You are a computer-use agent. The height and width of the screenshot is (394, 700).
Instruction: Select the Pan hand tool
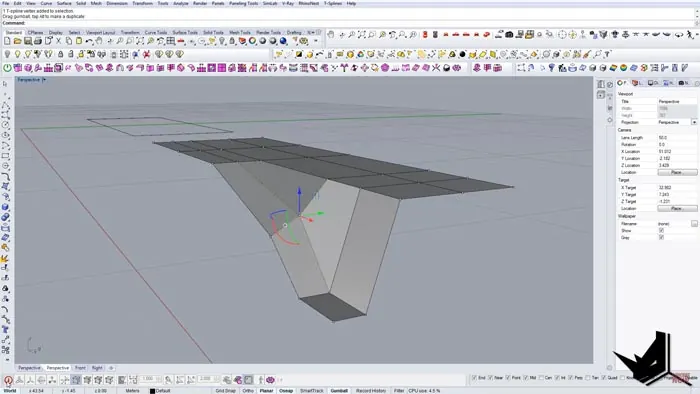coord(99,41)
